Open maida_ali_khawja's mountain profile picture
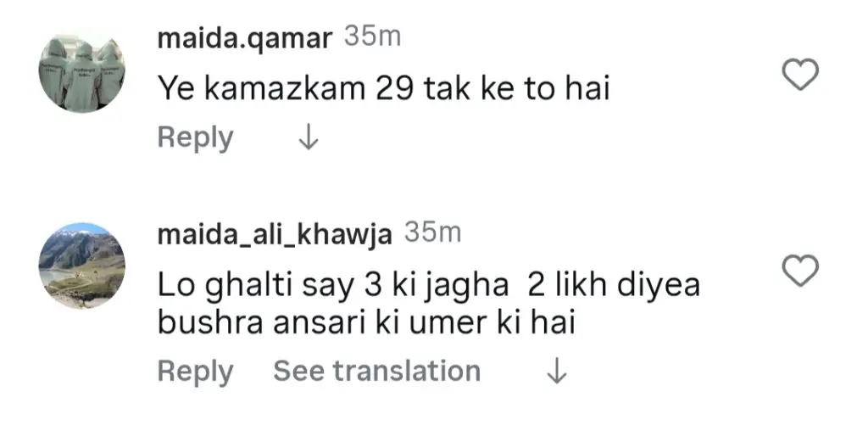868x431 pixels. tap(82, 264)
